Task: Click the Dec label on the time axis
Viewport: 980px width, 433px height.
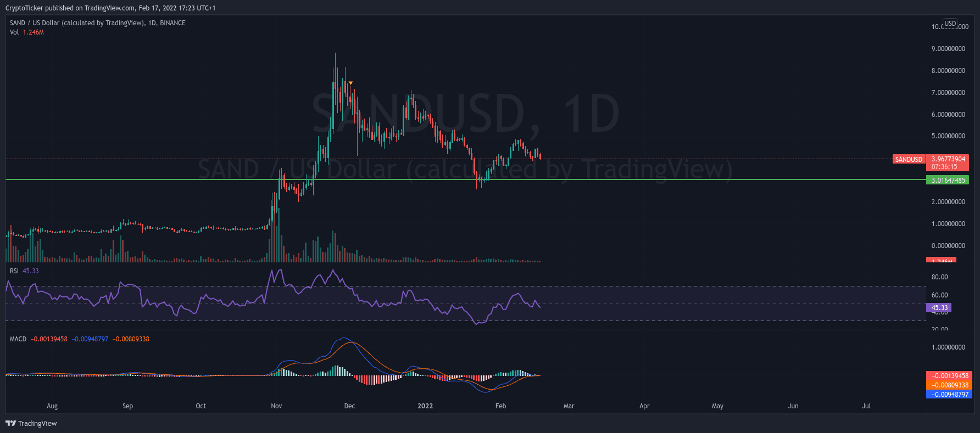Action: [349, 406]
